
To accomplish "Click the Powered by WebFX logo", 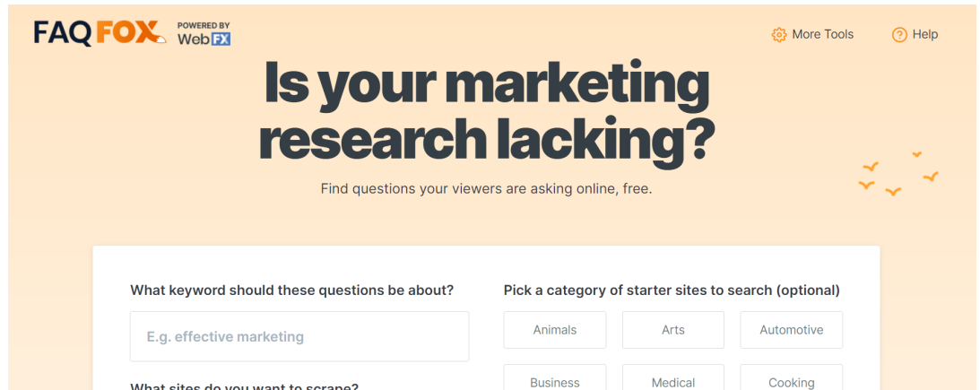I will (204, 33).
